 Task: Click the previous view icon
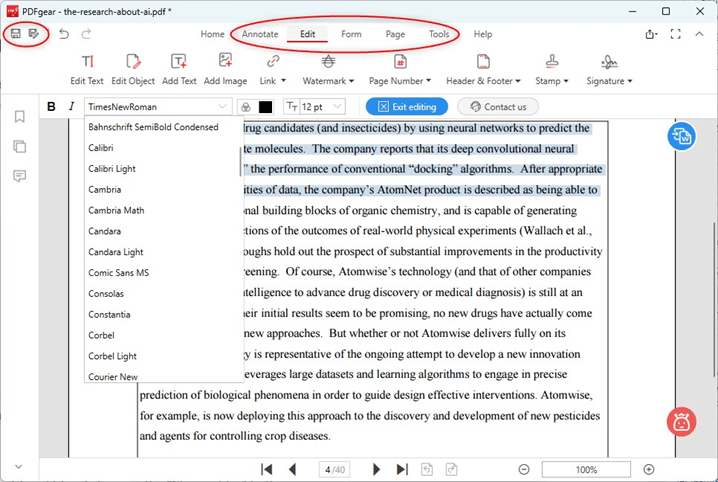[x=427, y=469]
